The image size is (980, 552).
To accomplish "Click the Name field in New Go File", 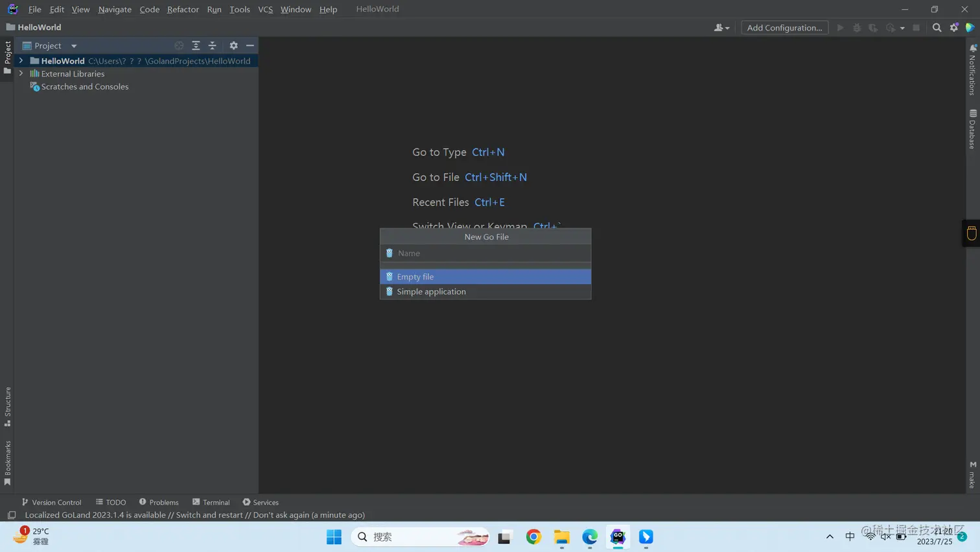I will [485, 253].
